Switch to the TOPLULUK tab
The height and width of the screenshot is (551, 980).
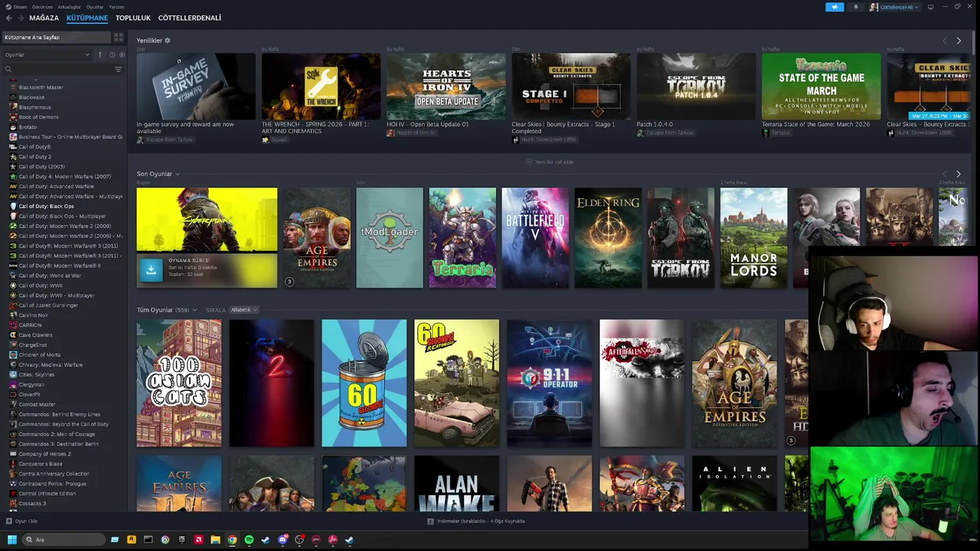133,18
